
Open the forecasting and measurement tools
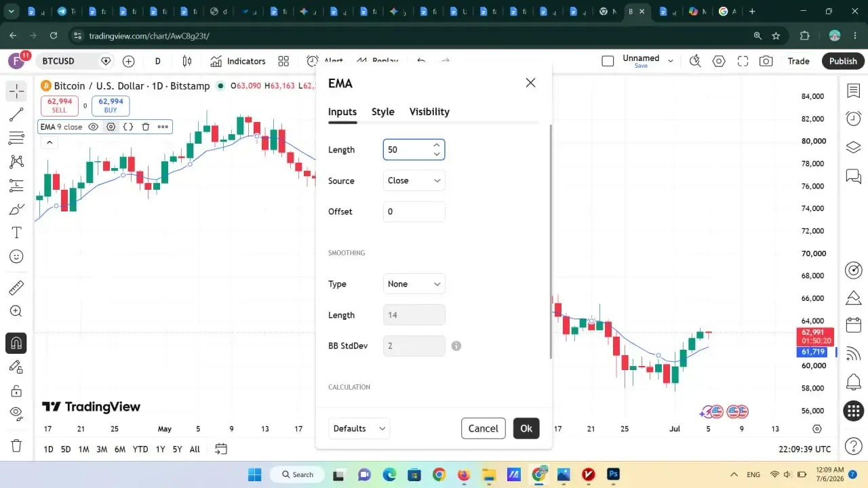coord(16,186)
